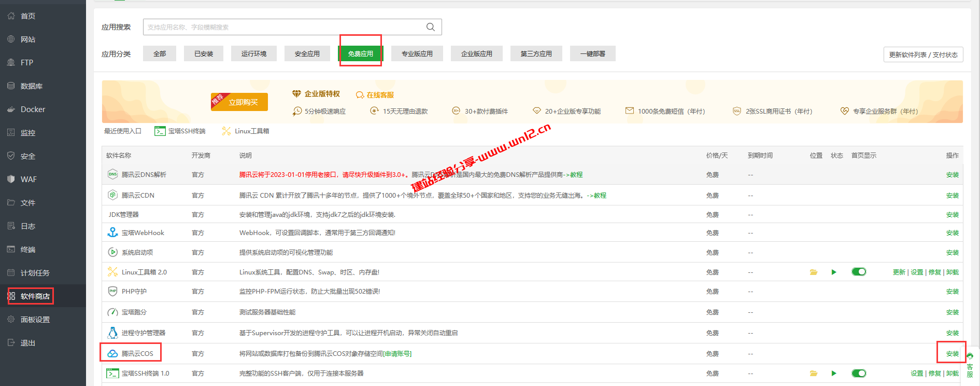
Task: Click the 腾讯云CDN icon
Action: (112, 195)
